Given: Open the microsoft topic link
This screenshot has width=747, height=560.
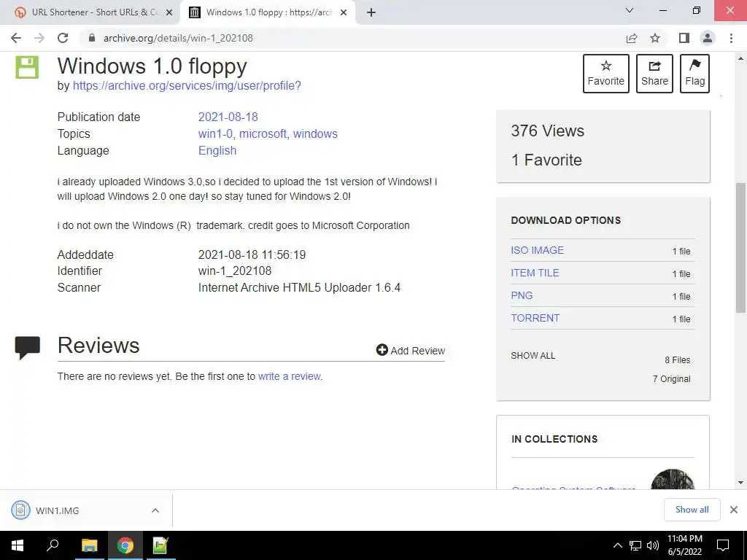Looking at the screenshot, I should [263, 134].
